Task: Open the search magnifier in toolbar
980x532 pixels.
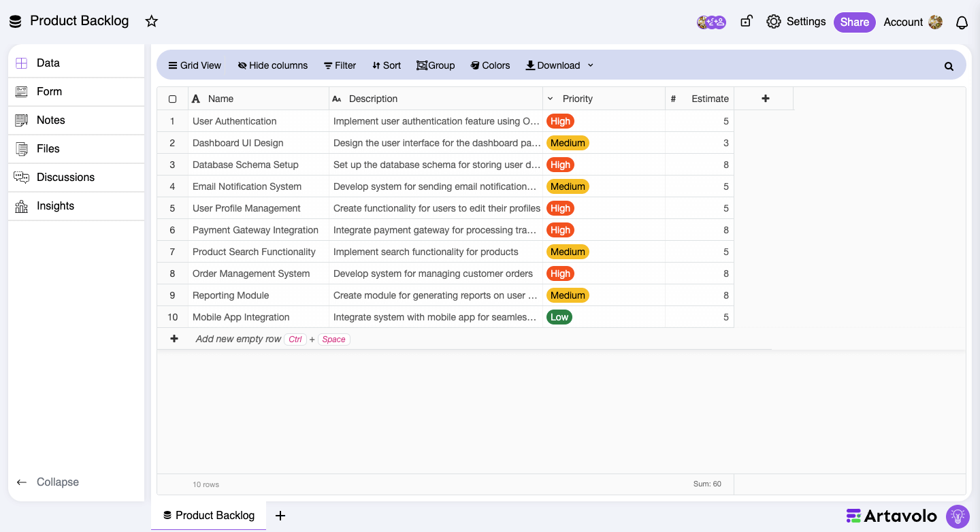Action: coord(949,66)
